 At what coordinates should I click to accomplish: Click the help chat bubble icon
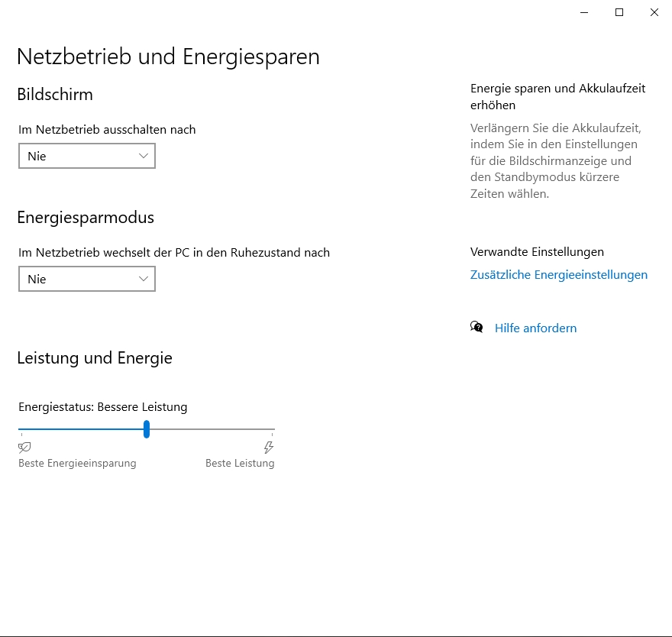[477, 327]
